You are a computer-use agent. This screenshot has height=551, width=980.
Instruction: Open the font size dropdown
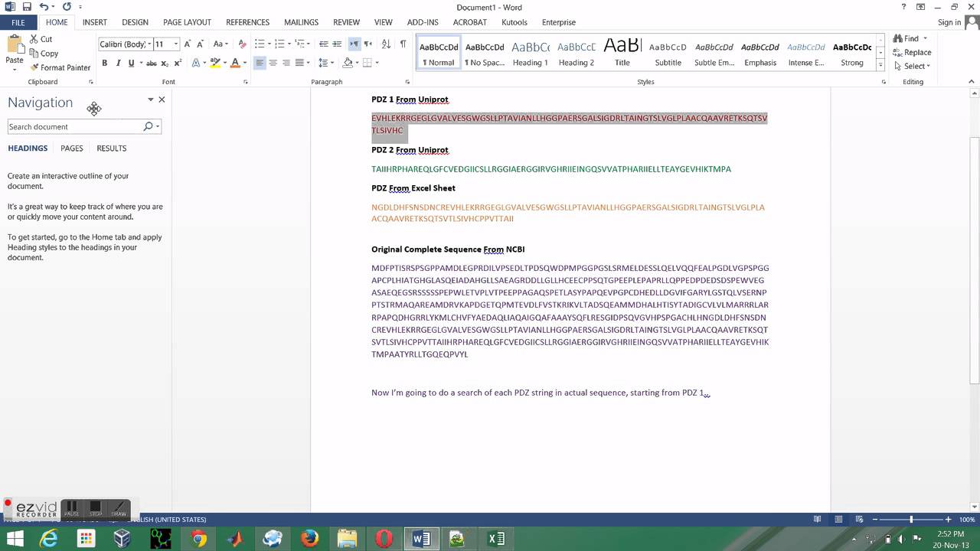point(176,44)
